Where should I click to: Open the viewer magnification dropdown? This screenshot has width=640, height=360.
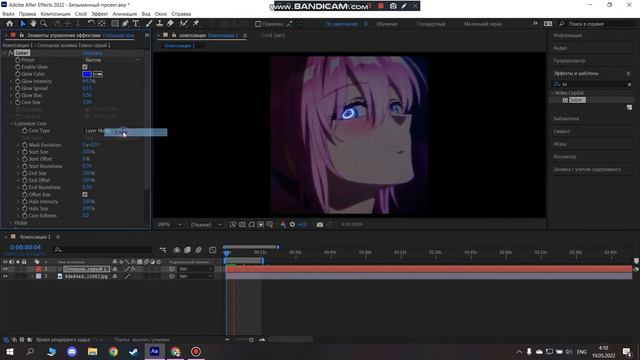(169, 224)
